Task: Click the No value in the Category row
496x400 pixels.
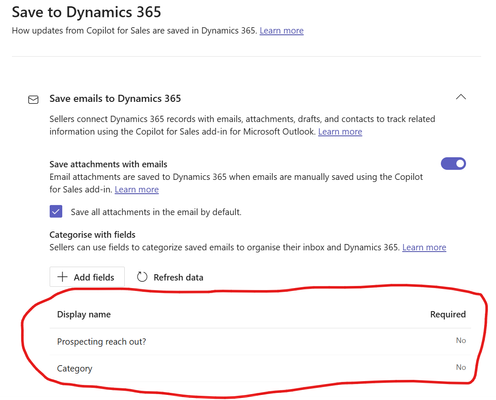Action: [461, 367]
